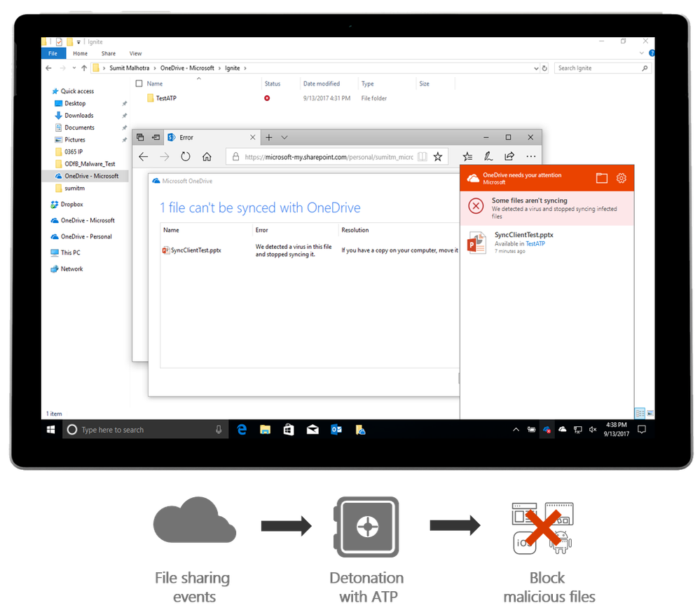The height and width of the screenshot is (615, 700).
Task: Share this page from Edge toolbar
Action: [509, 156]
